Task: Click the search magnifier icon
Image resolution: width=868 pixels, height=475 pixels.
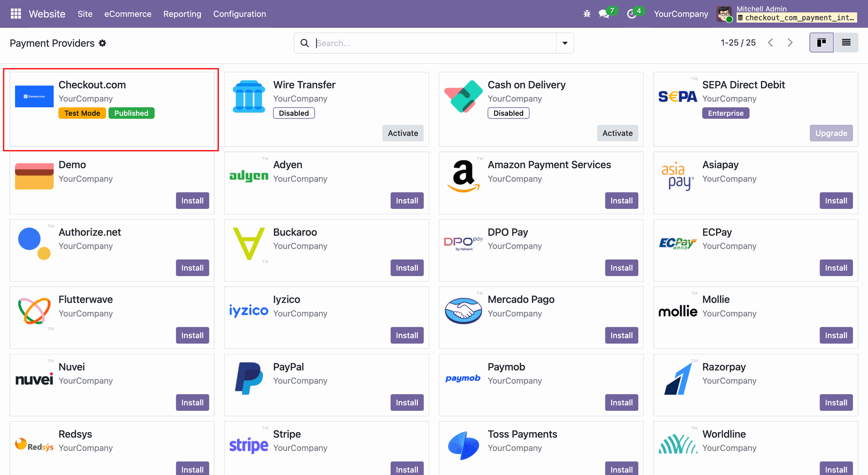Action: (x=305, y=43)
